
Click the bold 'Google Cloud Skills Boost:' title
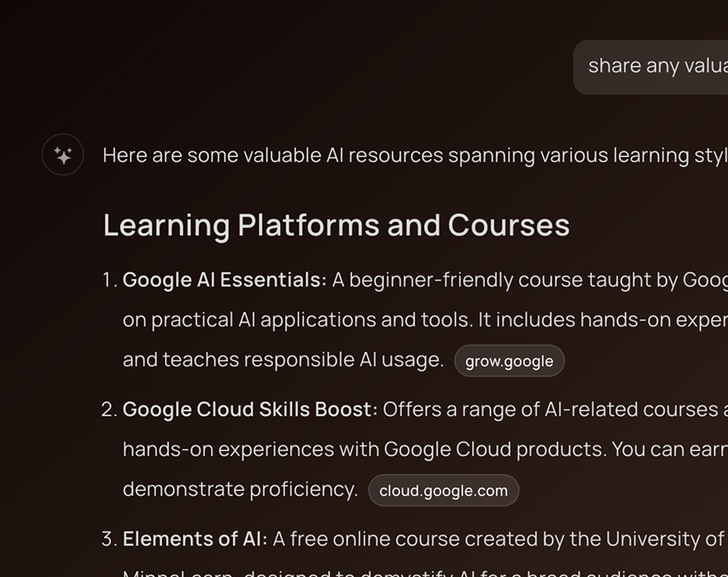[250, 410]
